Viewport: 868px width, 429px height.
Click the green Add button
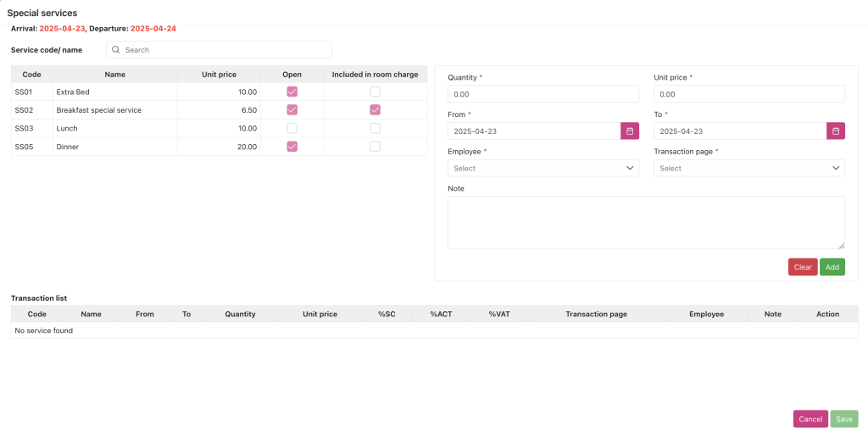point(832,267)
